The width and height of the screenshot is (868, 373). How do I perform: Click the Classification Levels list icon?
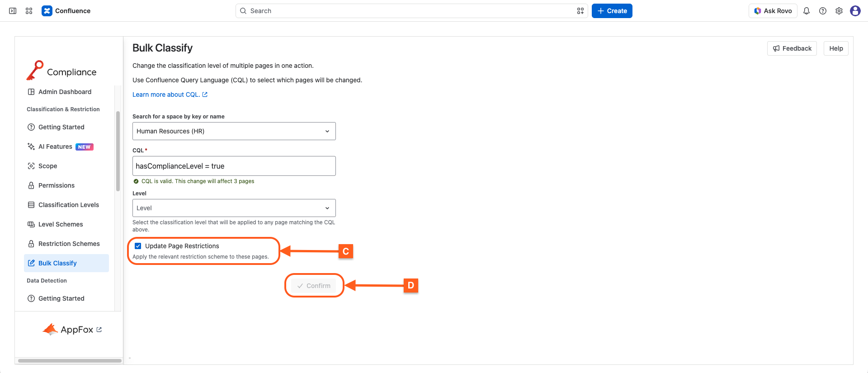(x=31, y=205)
